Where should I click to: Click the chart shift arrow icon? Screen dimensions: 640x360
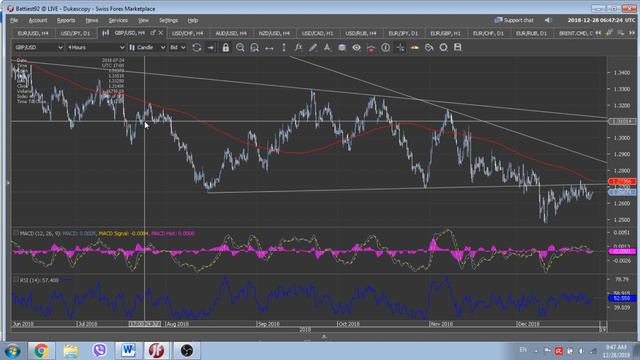coord(211,47)
